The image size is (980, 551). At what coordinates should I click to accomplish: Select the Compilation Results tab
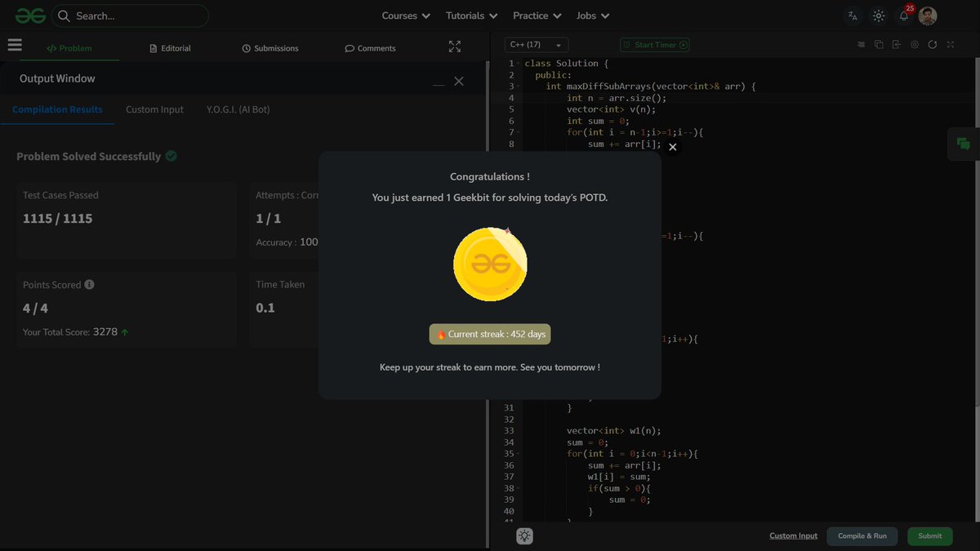click(x=57, y=109)
